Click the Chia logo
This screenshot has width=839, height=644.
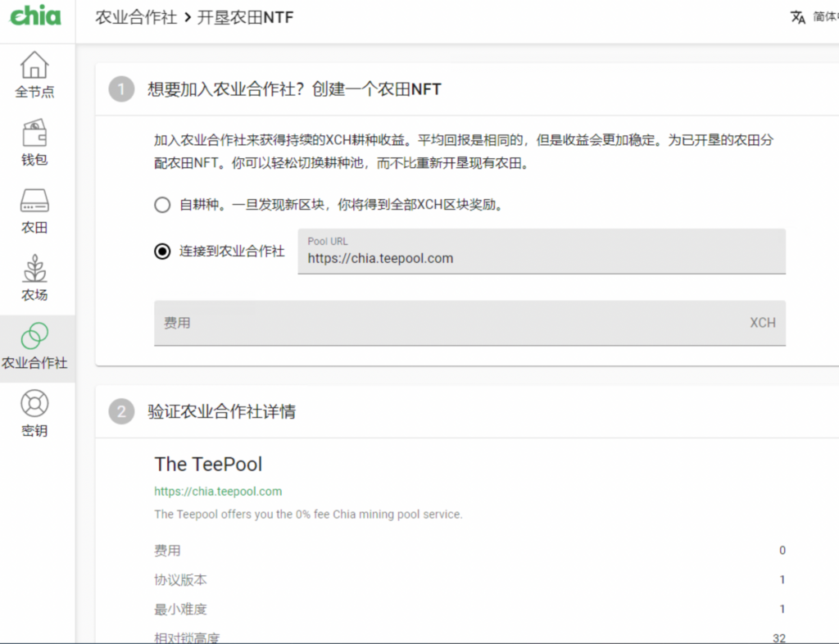click(35, 16)
